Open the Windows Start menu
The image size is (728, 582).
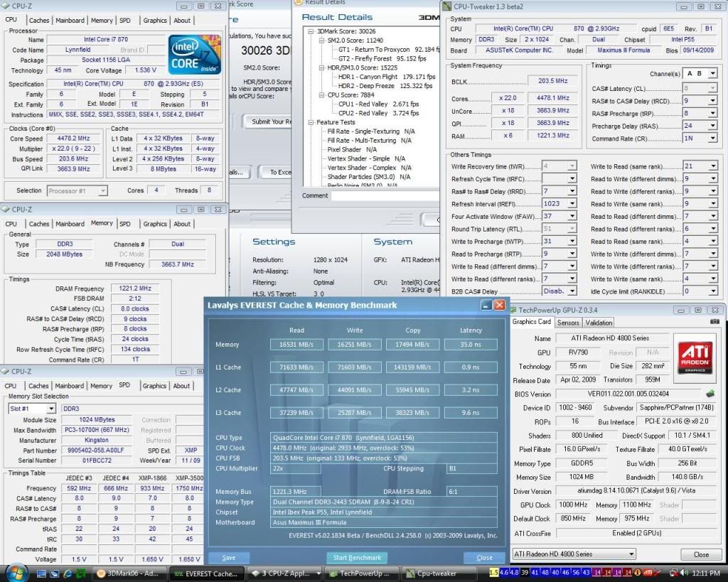coord(16,573)
